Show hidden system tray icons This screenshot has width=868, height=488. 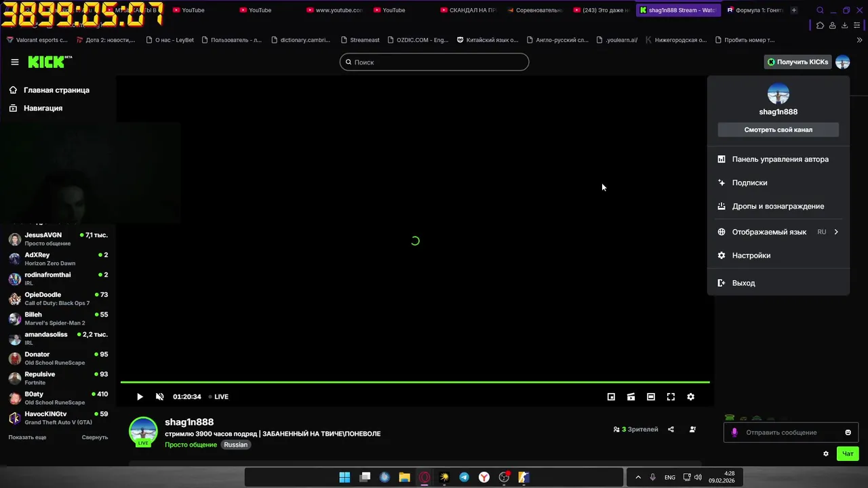click(x=638, y=477)
